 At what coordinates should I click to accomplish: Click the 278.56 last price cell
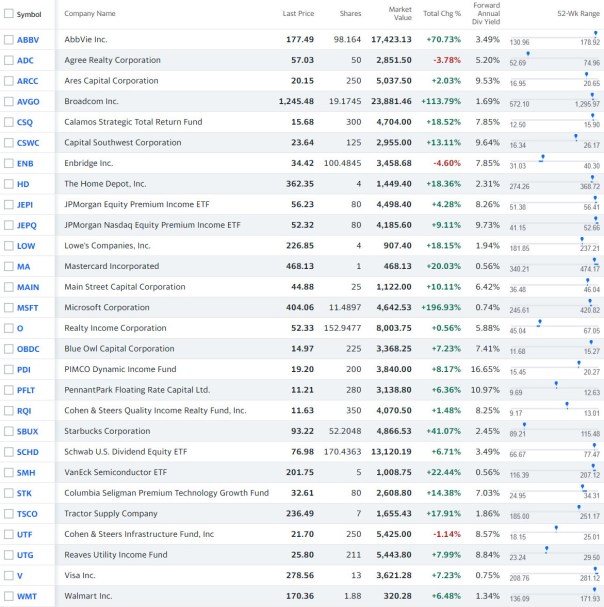tap(300, 576)
